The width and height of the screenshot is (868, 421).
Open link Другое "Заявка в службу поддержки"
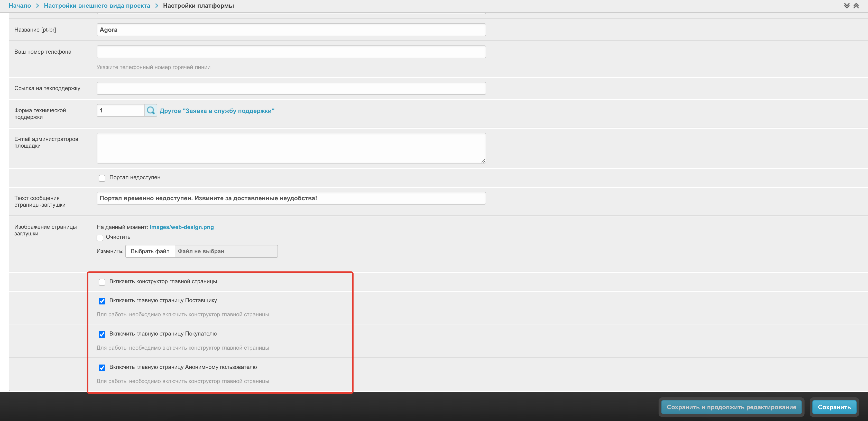pyautogui.click(x=217, y=111)
